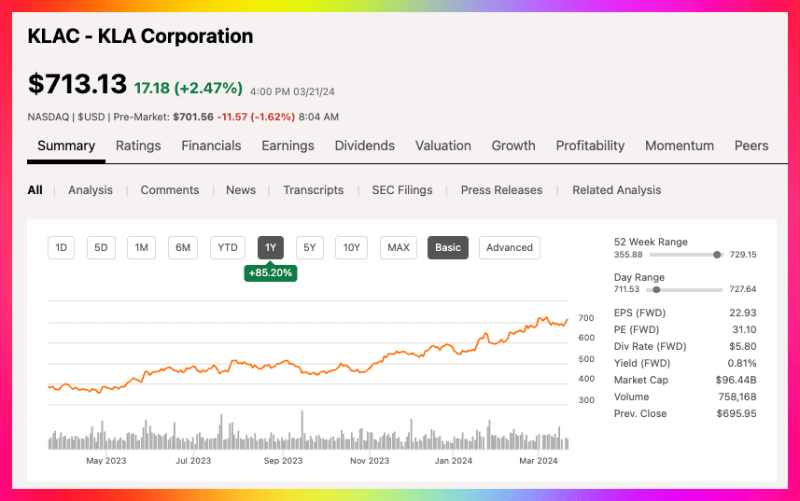Select the All filter
This screenshot has width=800, height=501.
[x=35, y=190]
